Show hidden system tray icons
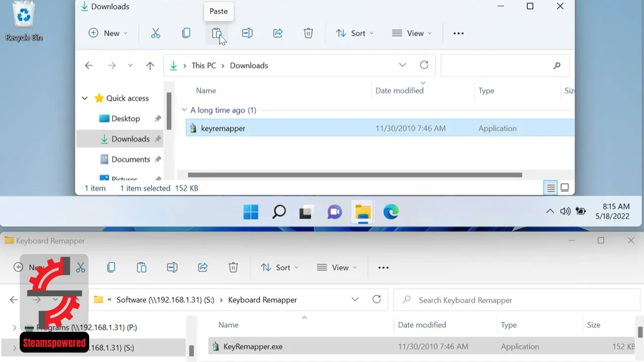Viewport: 644px width, 362px height. tap(550, 212)
